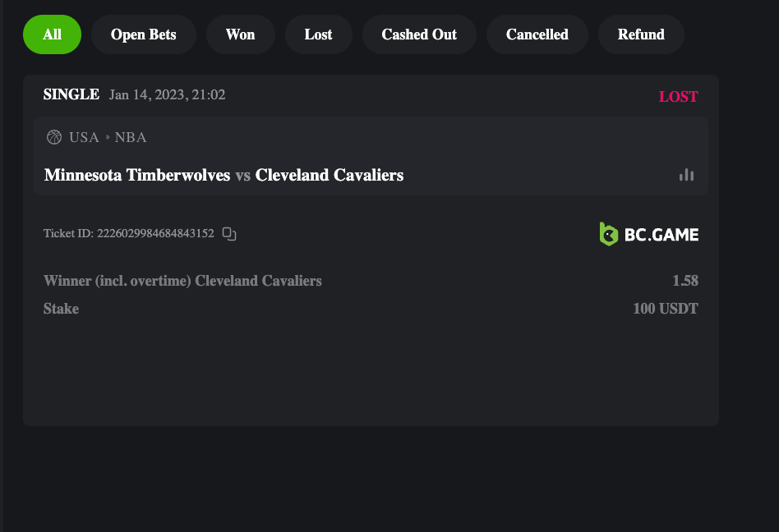Click the 100 USDT stake amount
This screenshot has height=532, width=779.
point(666,309)
